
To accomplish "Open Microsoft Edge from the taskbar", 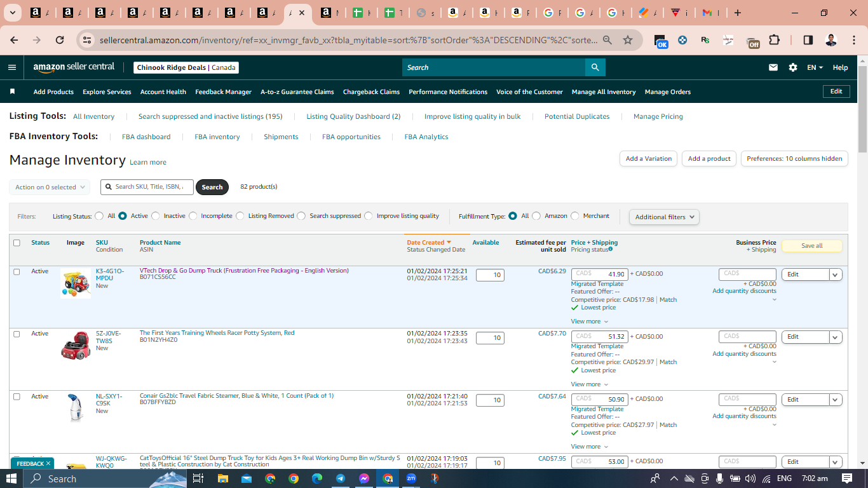I will [317, 478].
